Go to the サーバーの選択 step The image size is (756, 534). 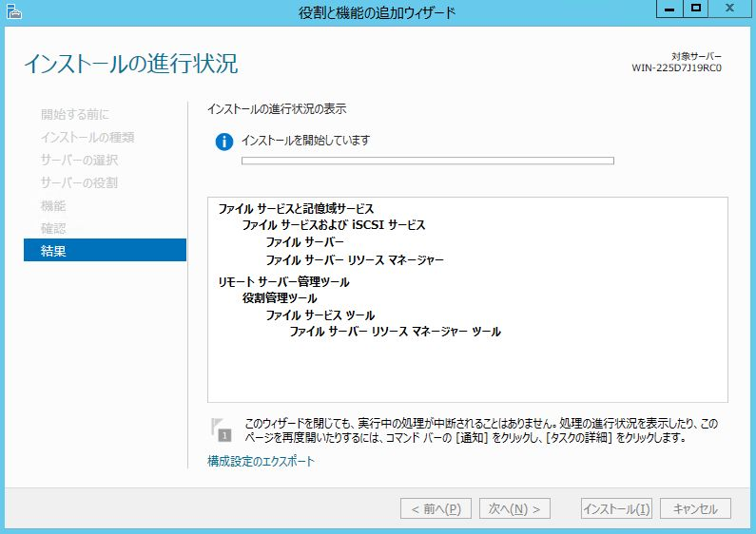pos(80,160)
